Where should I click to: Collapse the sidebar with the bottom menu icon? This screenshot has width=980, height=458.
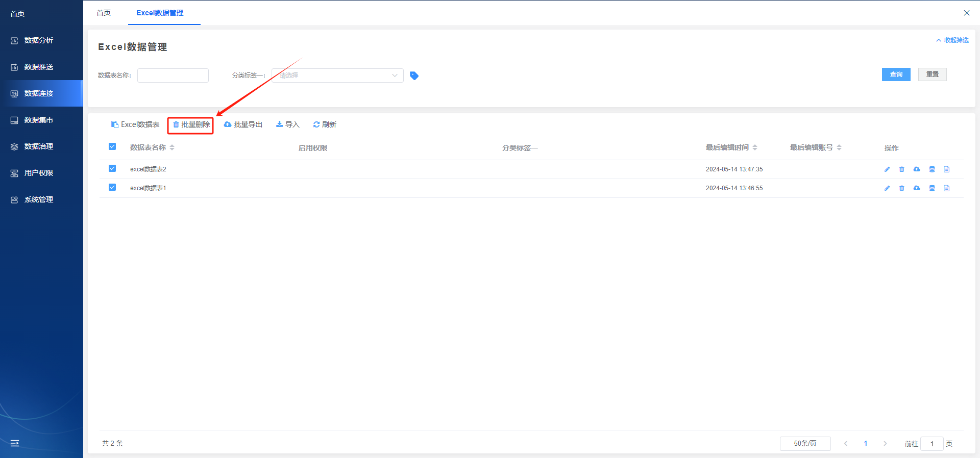pos(15,443)
